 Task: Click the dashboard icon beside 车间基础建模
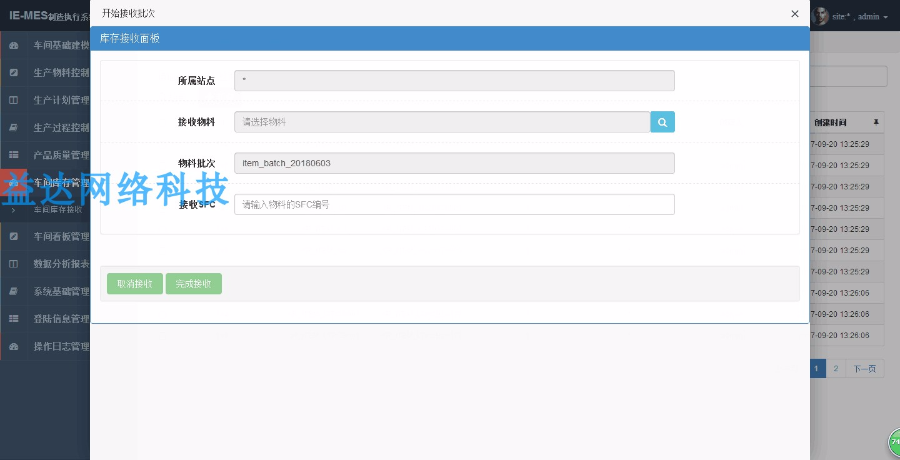[14, 45]
